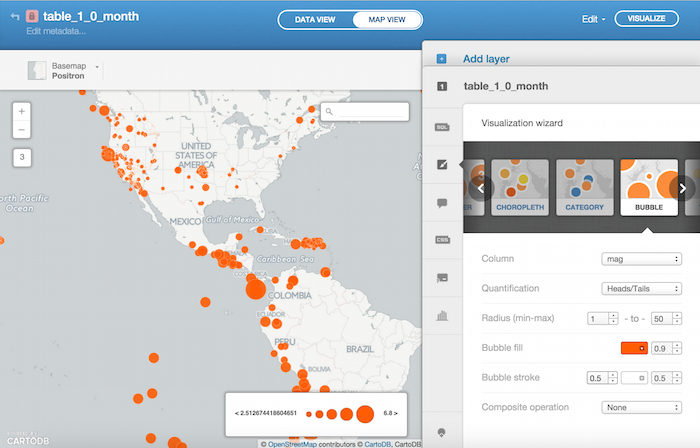This screenshot has width=700, height=448.
Task: Open the filters histogram icon
Action: [x=442, y=316]
